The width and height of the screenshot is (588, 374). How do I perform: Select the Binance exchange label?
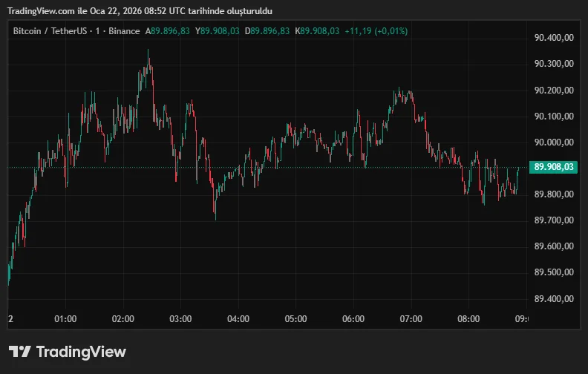125,31
